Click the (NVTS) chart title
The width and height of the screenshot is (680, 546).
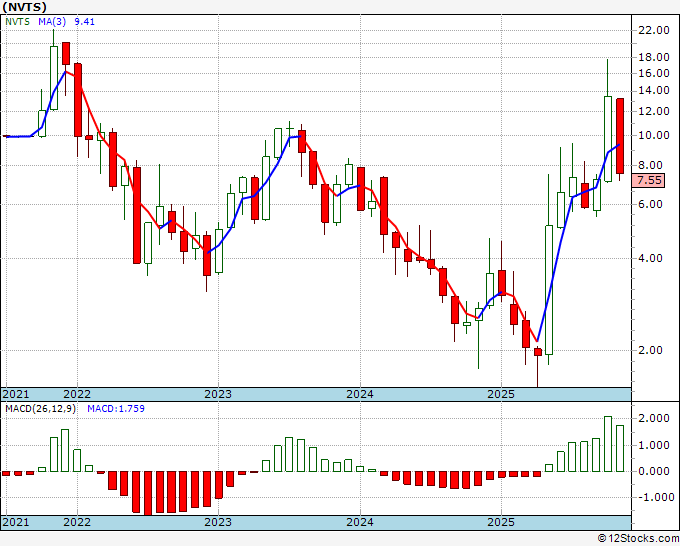[24, 7]
